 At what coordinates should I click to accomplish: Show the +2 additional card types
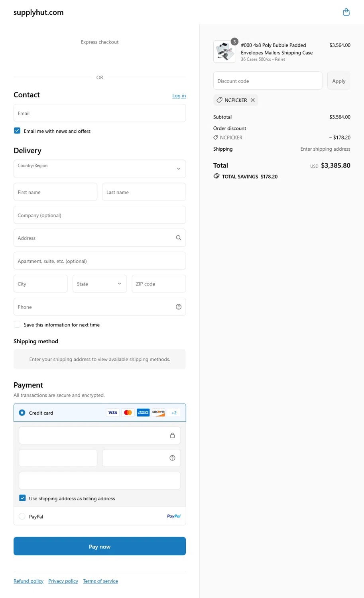point(174,413)
